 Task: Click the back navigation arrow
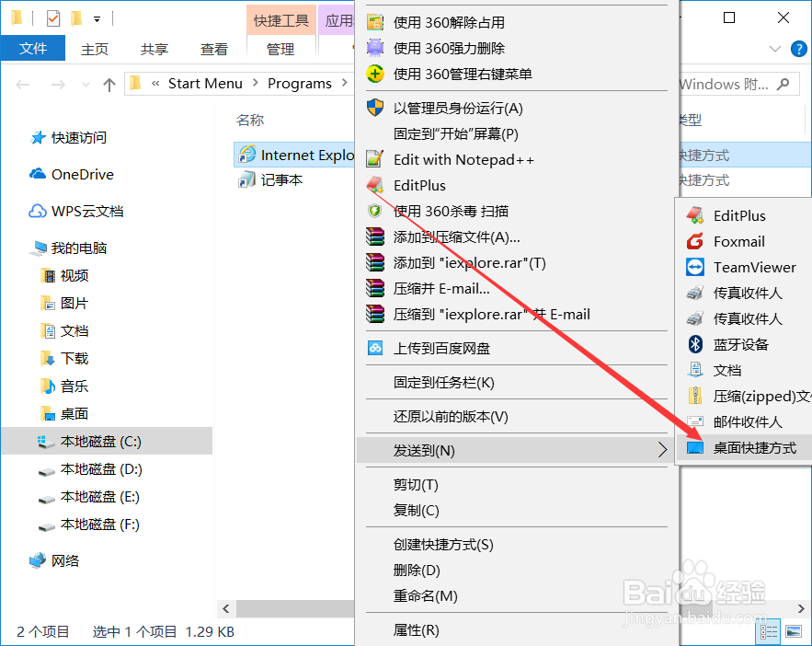22,84
